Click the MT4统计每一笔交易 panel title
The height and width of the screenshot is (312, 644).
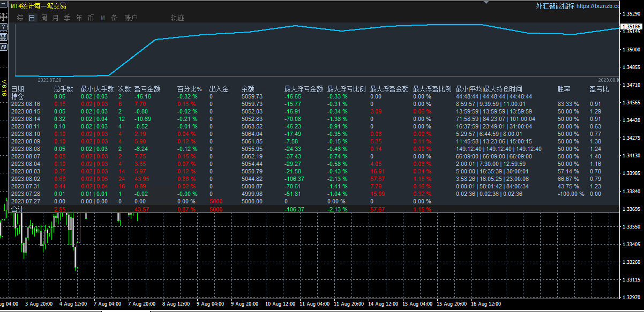pos(39,6)
